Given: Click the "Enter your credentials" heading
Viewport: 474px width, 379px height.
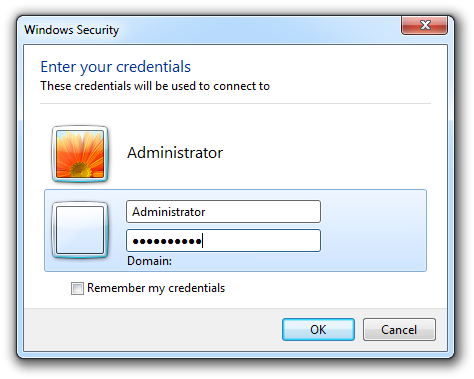Looking at the screenshot, I should point(115,67).
